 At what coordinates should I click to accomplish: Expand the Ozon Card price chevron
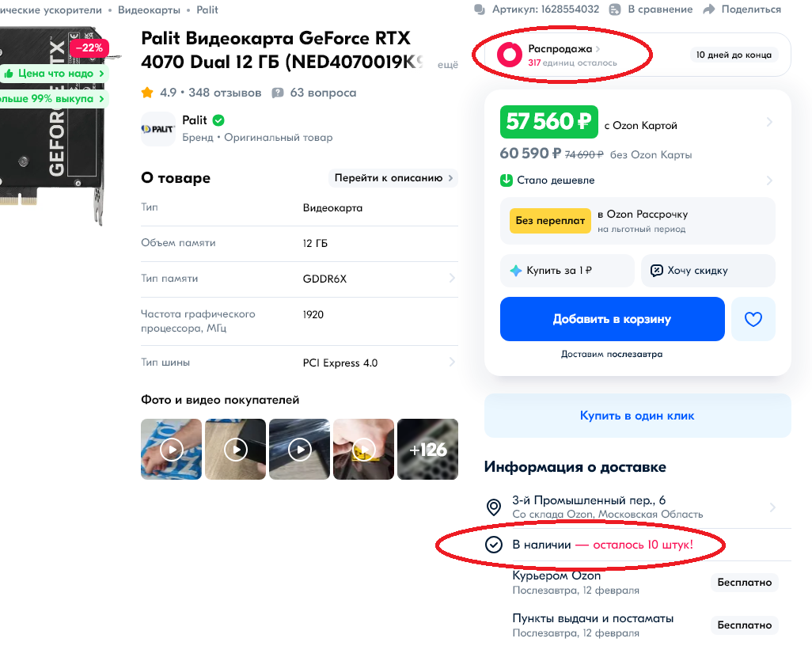(769, 122)
